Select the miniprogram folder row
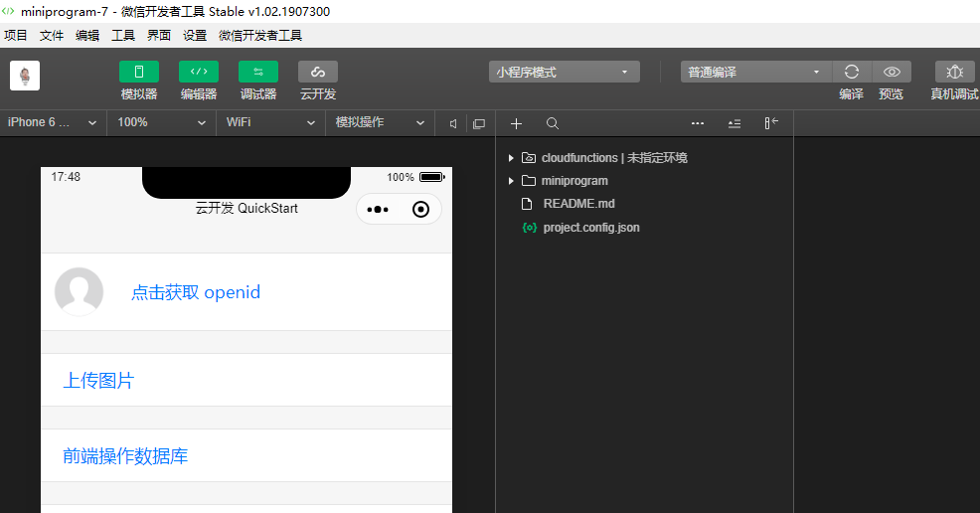Image resolution: width=980 pixels, height=513 pixels. [644, 181]
